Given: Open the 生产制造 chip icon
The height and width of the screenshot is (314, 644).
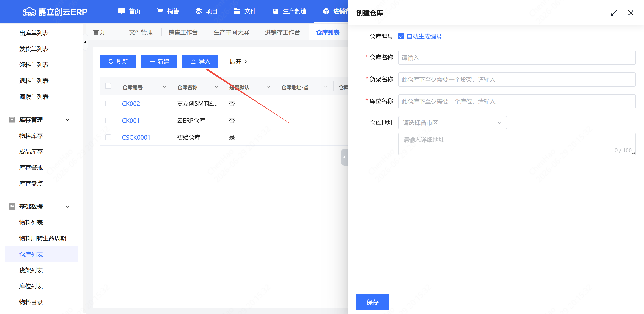Looking at the screenshot, I should tap(276, 11).
